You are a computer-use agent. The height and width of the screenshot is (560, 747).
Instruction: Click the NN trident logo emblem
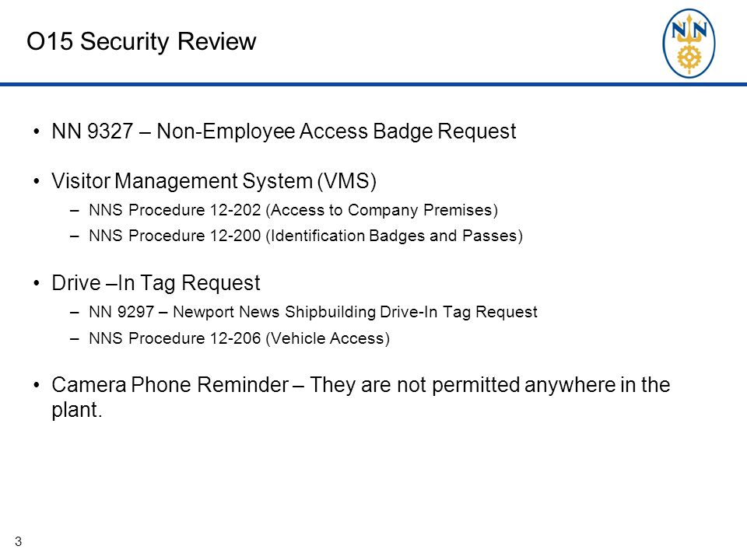(x=689, y=44)
